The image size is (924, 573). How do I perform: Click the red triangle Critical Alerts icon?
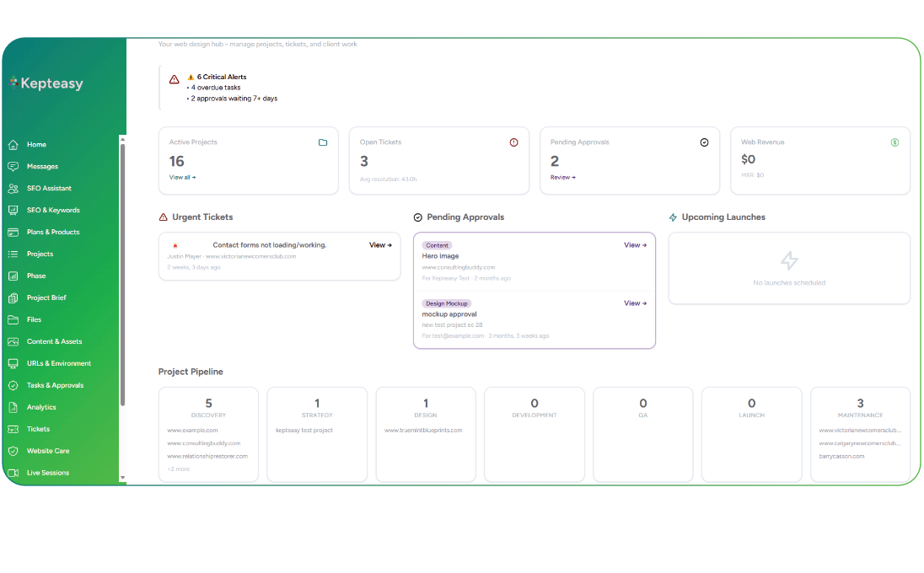point(175,79)
